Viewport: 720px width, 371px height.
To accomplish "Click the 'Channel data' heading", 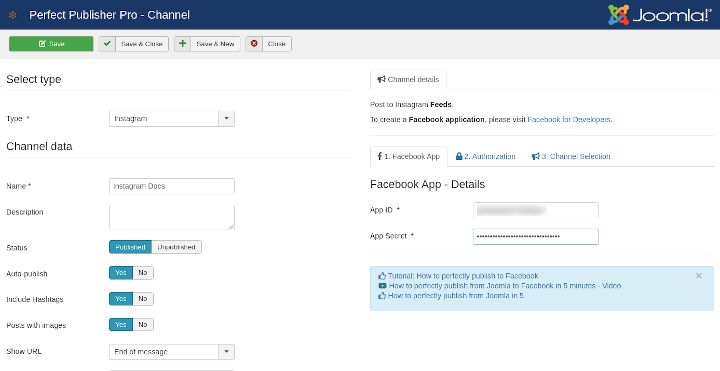I will [39, 146].
